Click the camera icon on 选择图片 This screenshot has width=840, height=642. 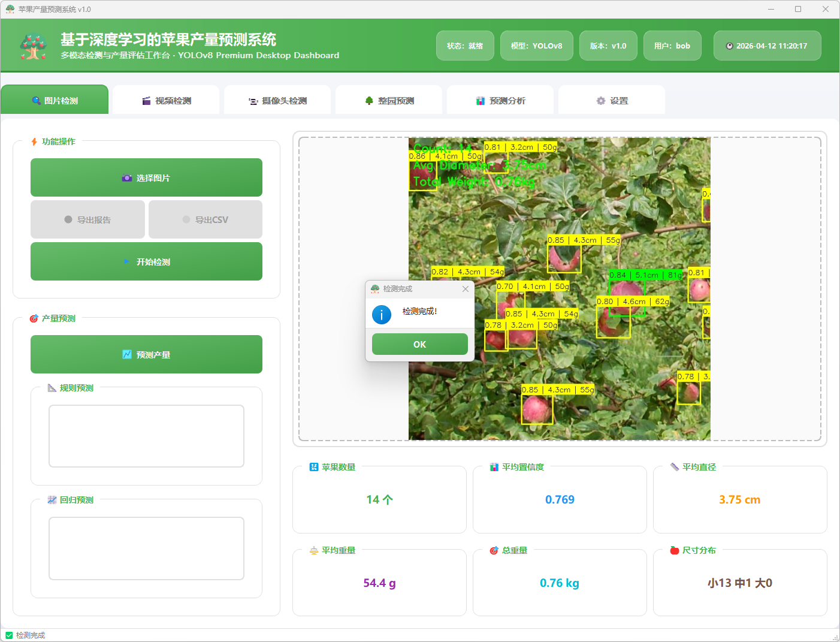click(x=126, y=178)
